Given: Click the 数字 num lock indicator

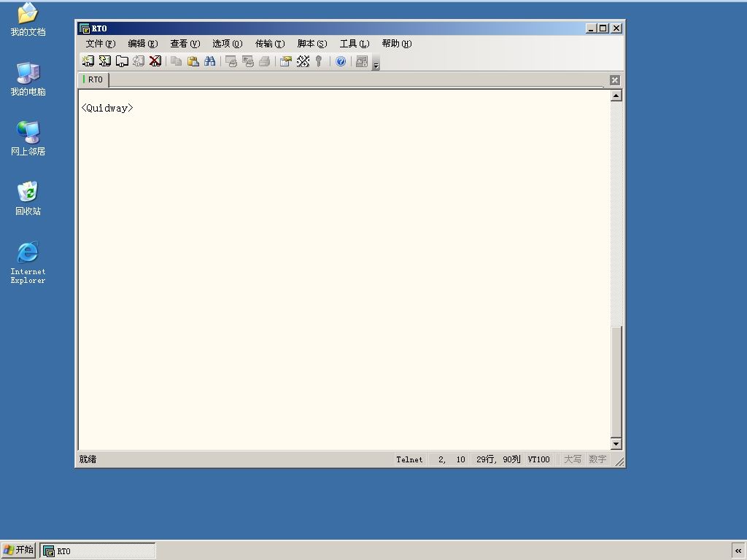Looking at the screenshot, I should pos(597,459).
